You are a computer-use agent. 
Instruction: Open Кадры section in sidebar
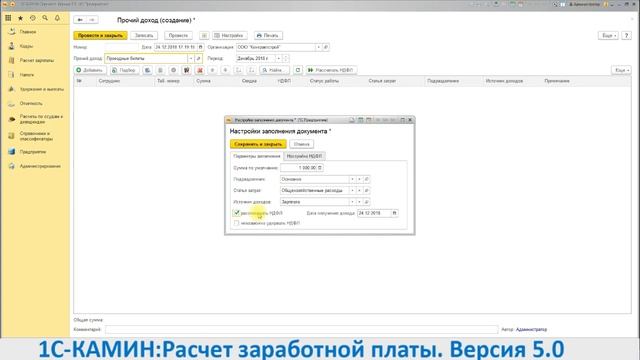26,47
